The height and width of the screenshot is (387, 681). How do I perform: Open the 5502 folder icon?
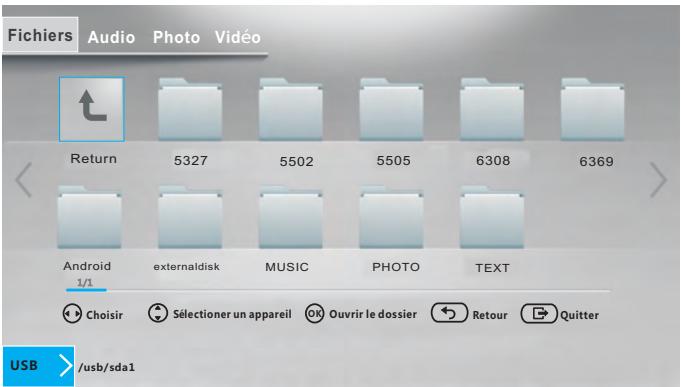[291, 109]
